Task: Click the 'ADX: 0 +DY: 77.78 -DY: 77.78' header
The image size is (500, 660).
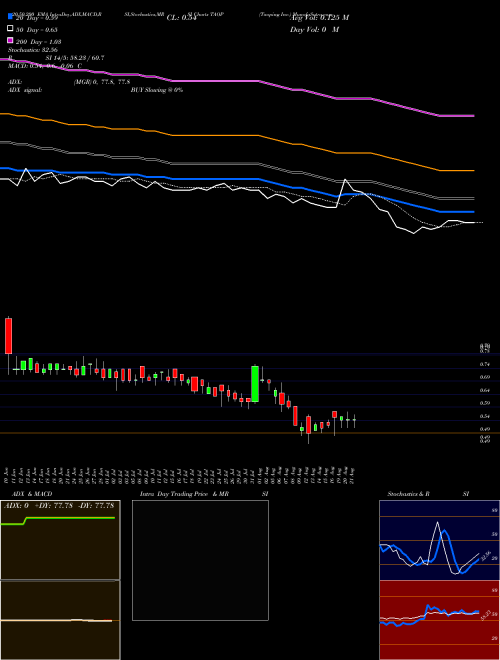Action: (59, 506)
